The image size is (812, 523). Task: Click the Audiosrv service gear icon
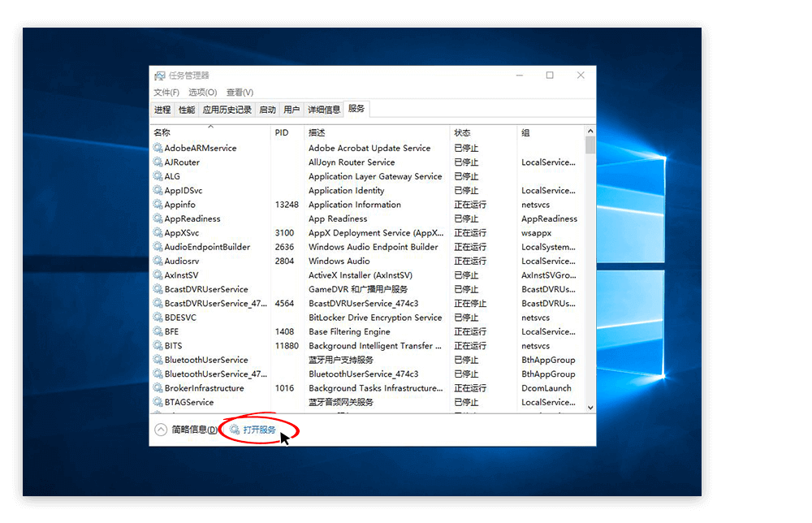(x=156, y=261)
